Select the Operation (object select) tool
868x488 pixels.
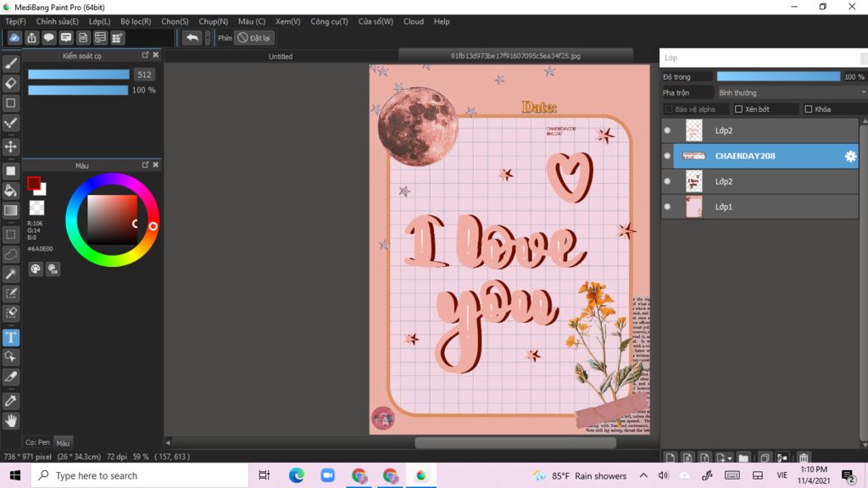tap(10, 357)
